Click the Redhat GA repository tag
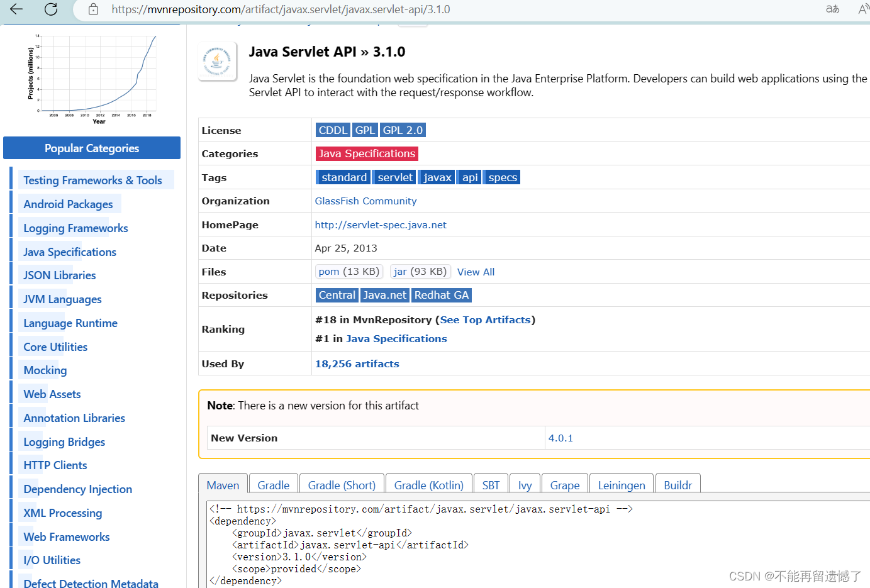Viewport: 870px width, 588px height. [x=442, y=295]
